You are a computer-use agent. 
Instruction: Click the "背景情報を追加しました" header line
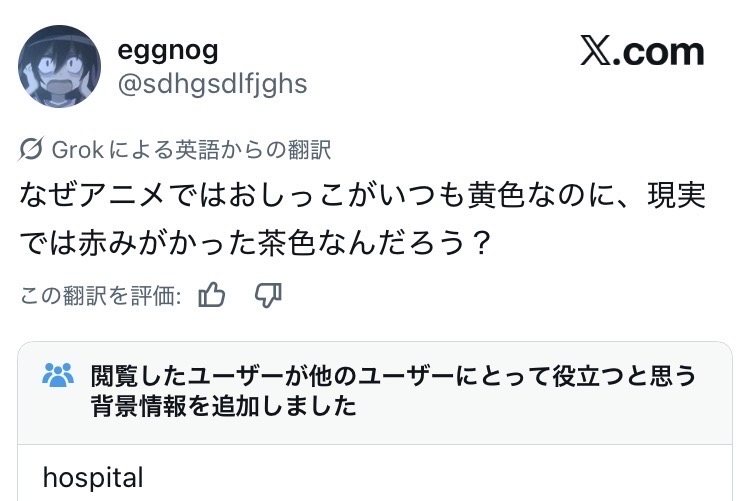coord(223,407)
